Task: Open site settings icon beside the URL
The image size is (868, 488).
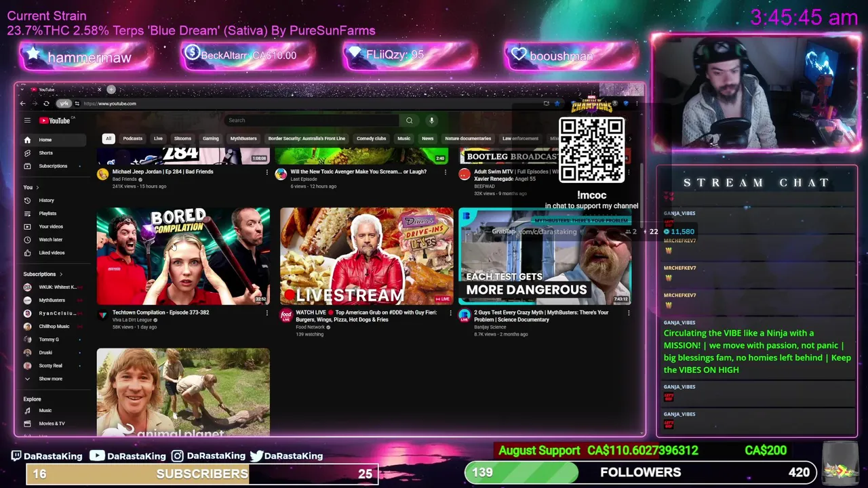Action: [x=77, y=104]
